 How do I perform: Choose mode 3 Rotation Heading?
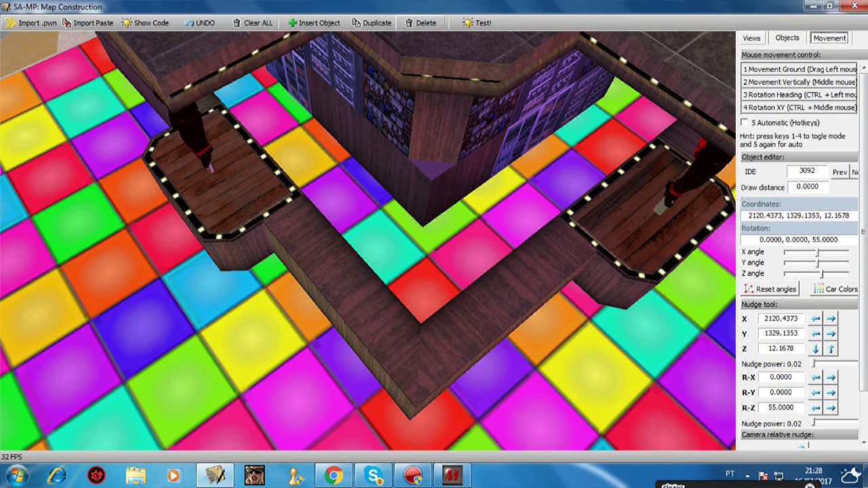tap(799, 95)
